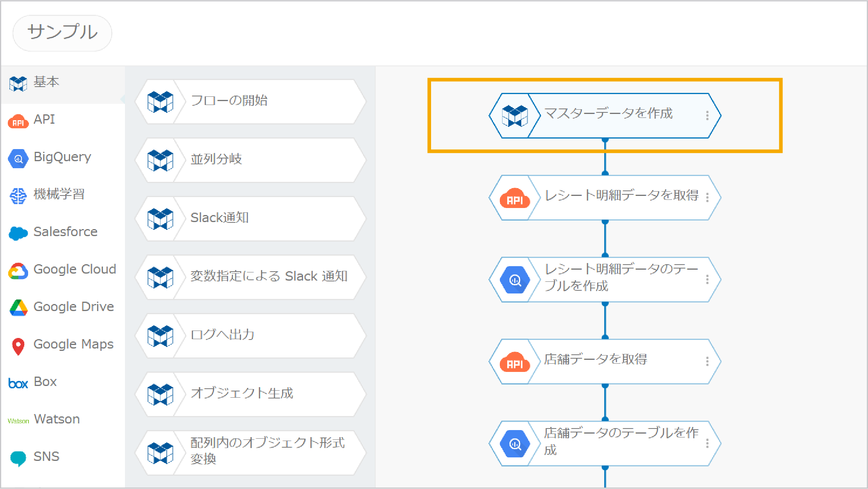Click the SNS chat bubble icon
This screenshot has height=489, width=868.
coord(18,458)
